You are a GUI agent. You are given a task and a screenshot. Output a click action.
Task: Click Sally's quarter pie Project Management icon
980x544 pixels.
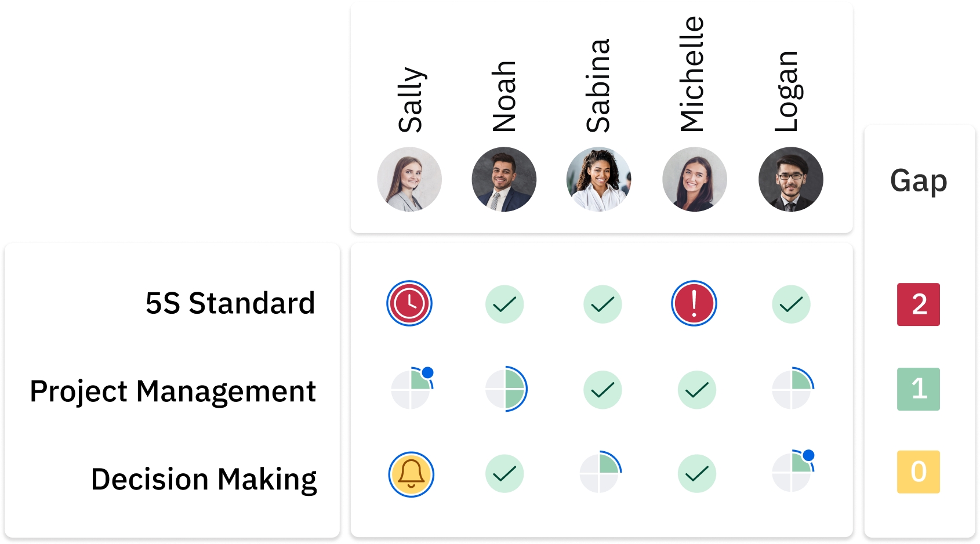[411, 389]
